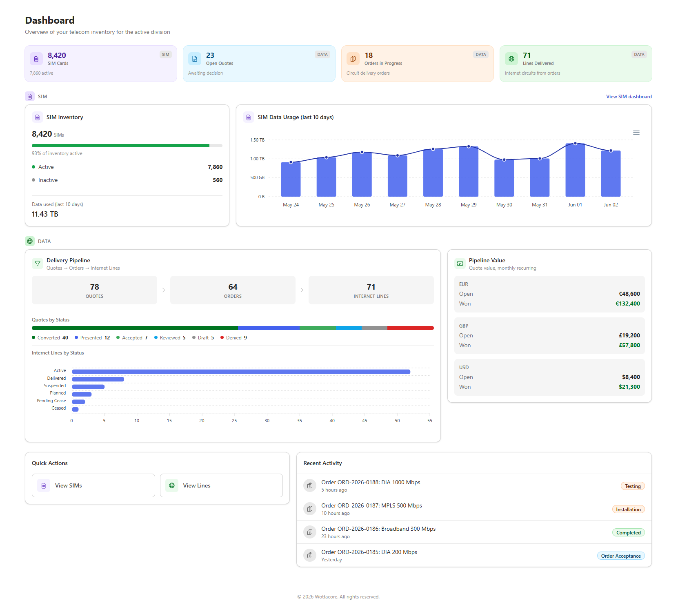This screenshot has height=616, width=678.
Task: Click the SIM Cards card icon
Action: point(36,59)
